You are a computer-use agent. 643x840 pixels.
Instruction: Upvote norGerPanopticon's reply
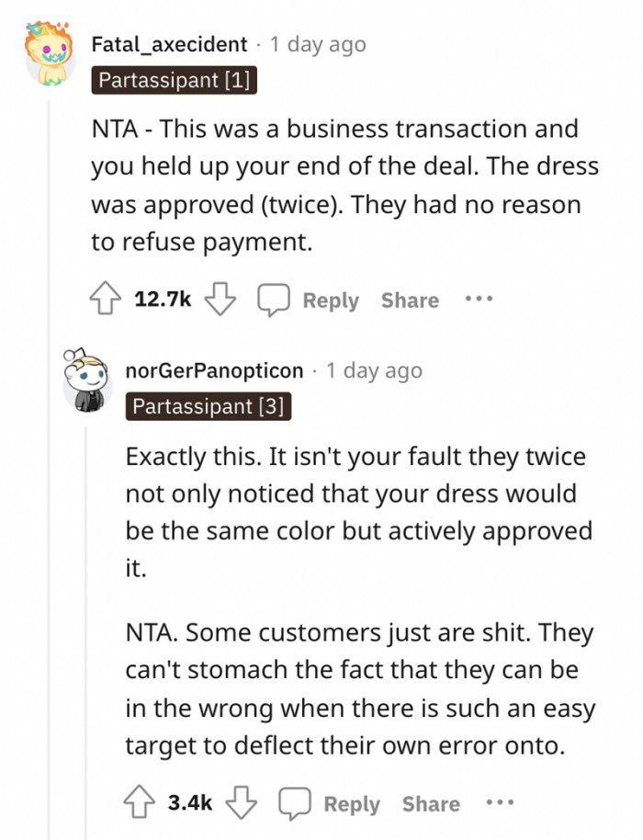coord(141,803)
